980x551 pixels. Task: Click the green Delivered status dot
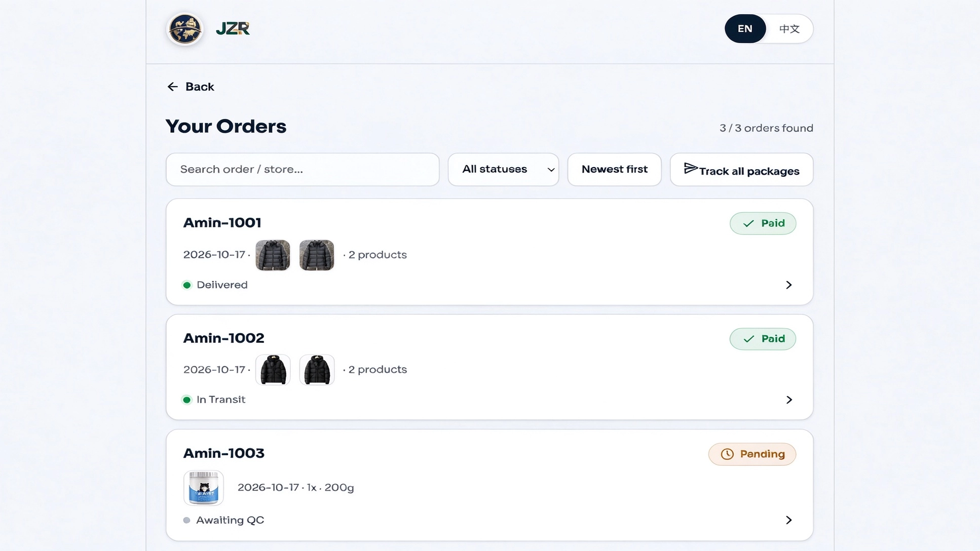187,285
